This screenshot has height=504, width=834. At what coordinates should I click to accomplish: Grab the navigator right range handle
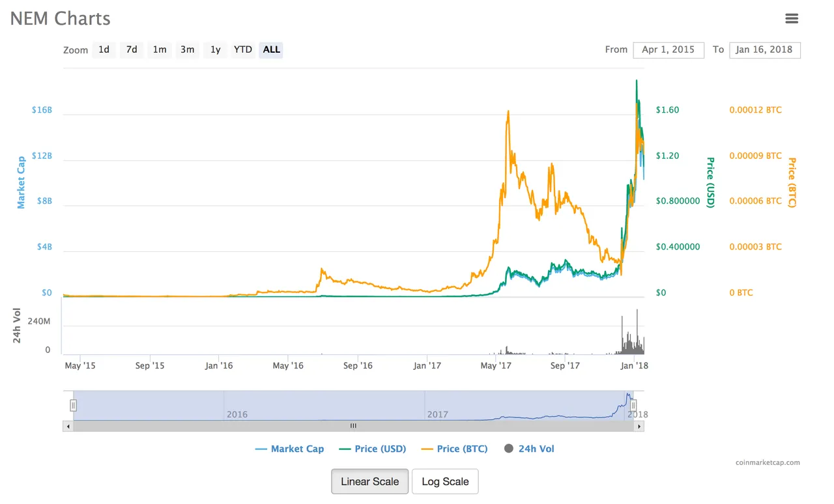633,405
